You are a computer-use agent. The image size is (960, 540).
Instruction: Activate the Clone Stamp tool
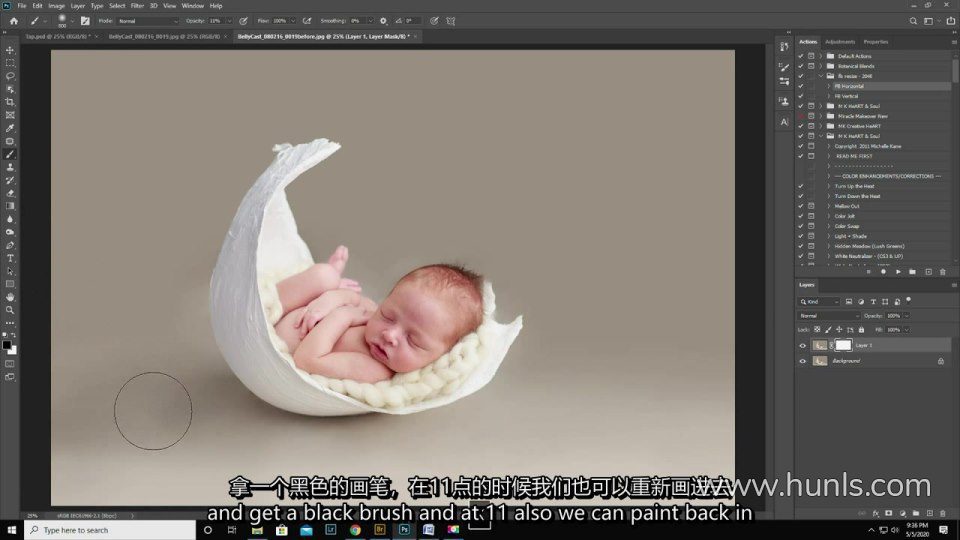pyautogui.click(x=10, y=167)
